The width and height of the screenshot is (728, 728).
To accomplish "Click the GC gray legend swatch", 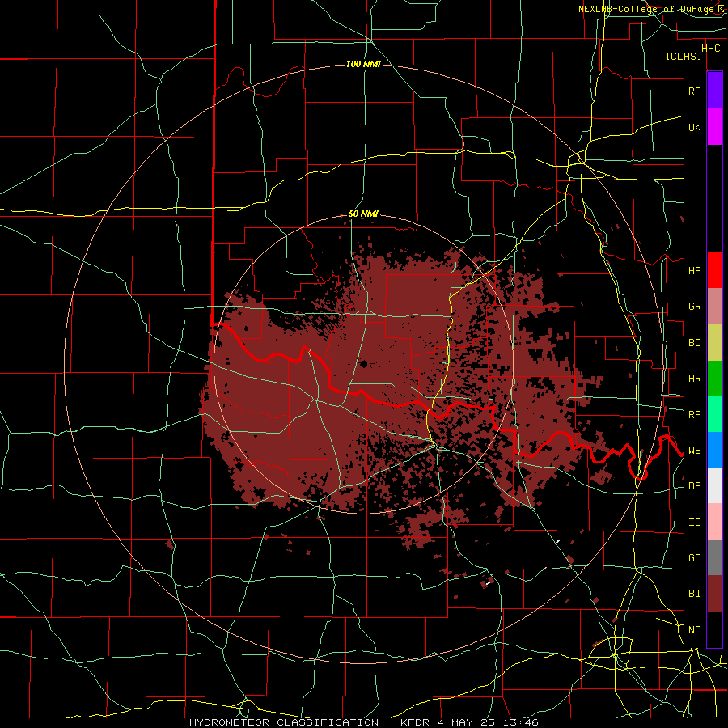I will point(714,557).
